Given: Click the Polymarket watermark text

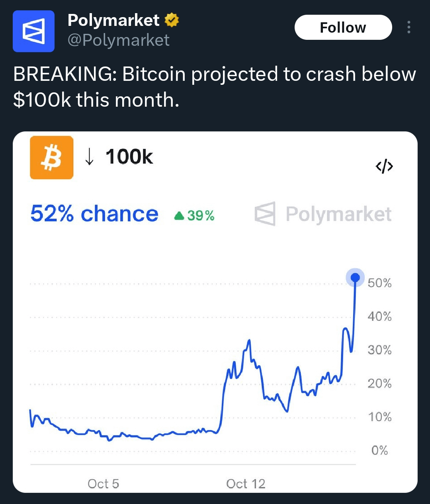Looking at the screenshot, I should (x=338, y=214).
